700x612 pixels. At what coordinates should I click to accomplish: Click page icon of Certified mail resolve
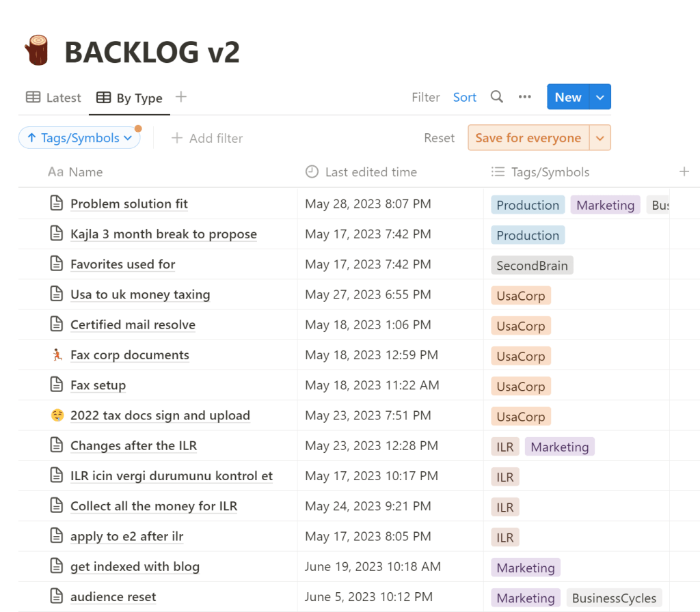point(56,324)
